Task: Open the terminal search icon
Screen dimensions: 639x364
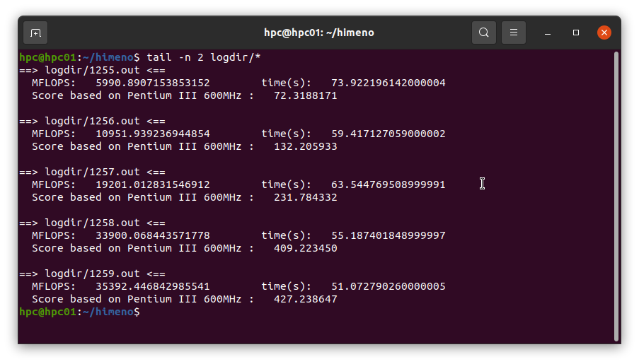Action: tap(484, 33)
